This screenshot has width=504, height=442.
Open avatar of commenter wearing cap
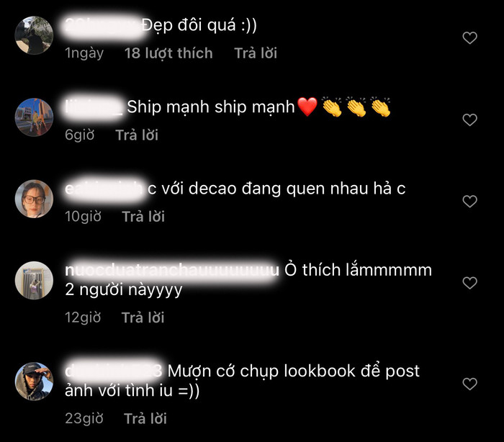(x=34, y=382)
